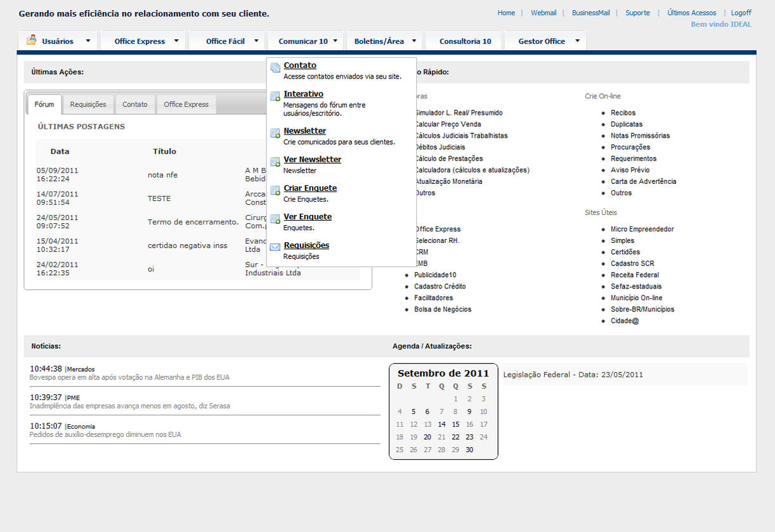775x532 pixels.
Task: Open the Aviso Prévio link
Action: (x=630, y=170)
